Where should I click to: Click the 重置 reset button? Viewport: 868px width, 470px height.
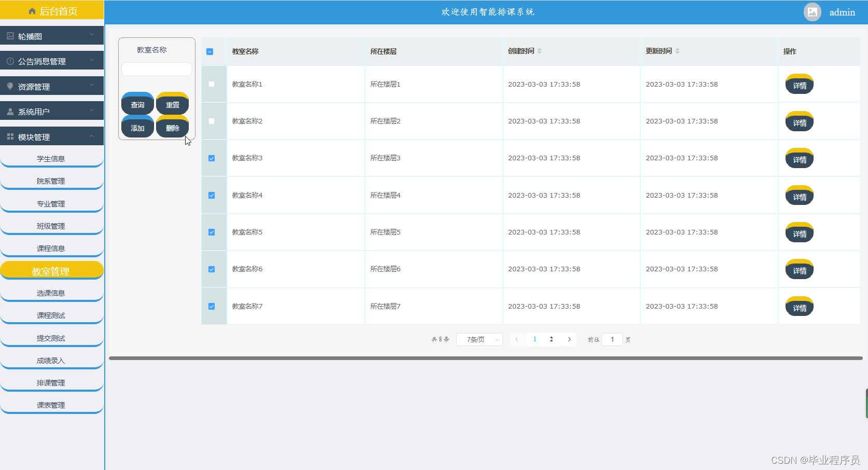click(172, 103)
